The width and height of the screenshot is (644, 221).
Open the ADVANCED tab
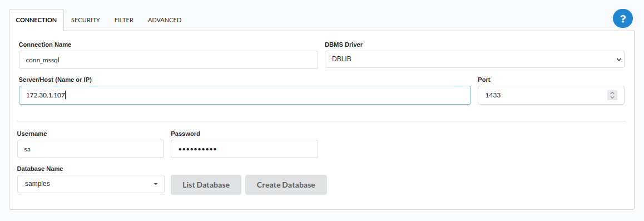click(x=165, y=20)
